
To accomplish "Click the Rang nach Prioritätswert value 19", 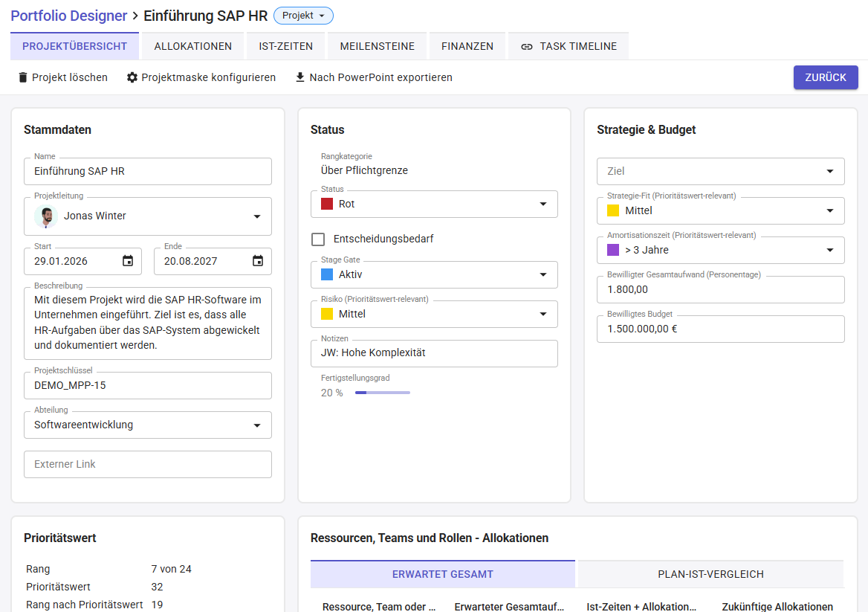I will (x=158, y=605).
